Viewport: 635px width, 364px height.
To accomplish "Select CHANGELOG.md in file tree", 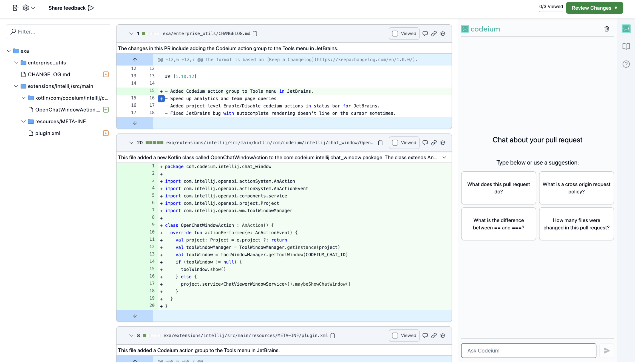I will pyautogui.click(x=49, y=75).
